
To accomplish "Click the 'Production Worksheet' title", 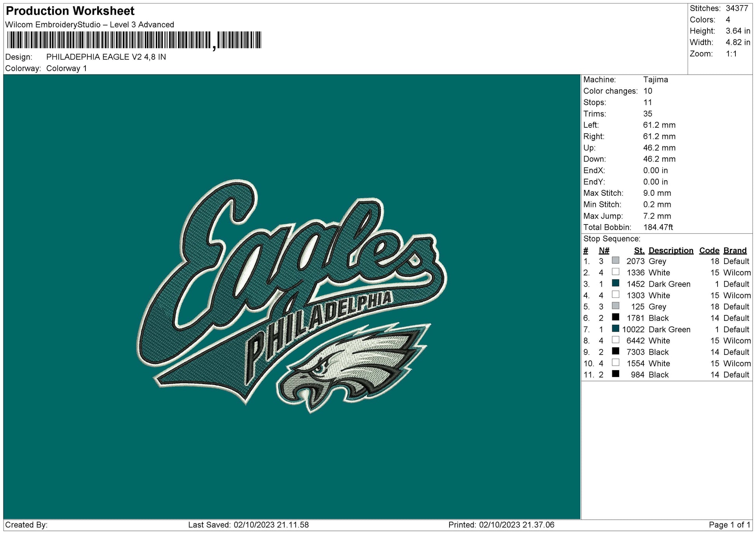I will click(x=70, y=11).
